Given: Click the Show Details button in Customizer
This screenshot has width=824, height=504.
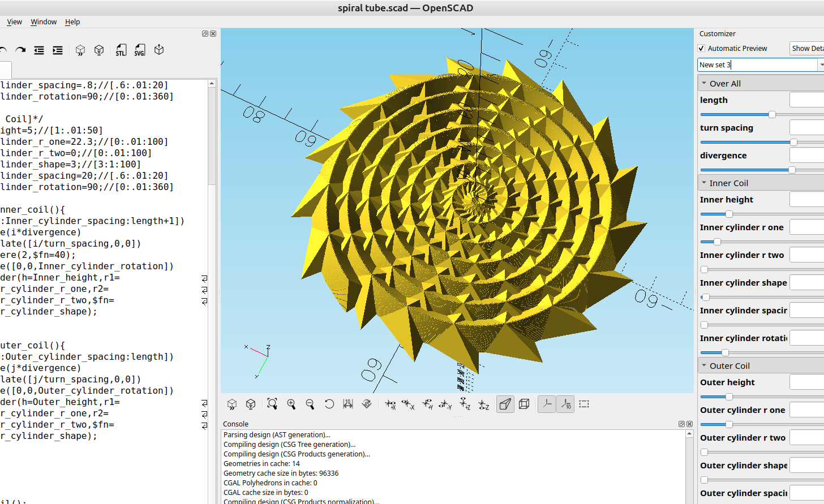Looking at the screenshot, I should tap(808, 48).
